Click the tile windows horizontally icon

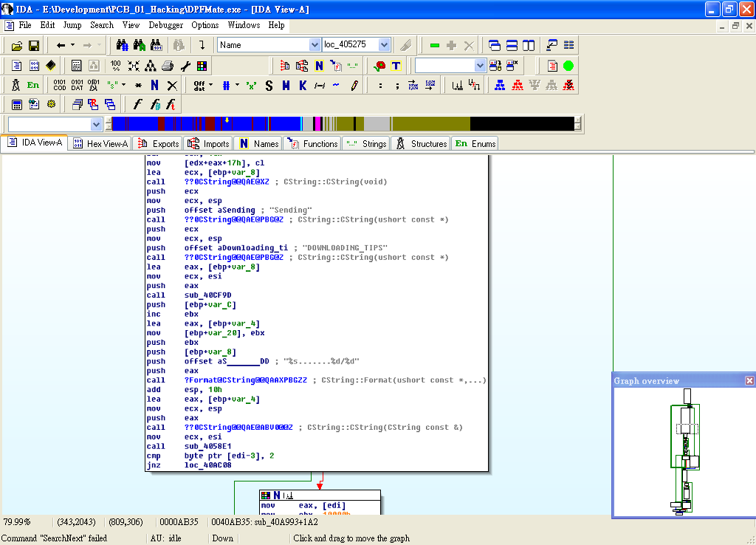(x=512, y=45)
